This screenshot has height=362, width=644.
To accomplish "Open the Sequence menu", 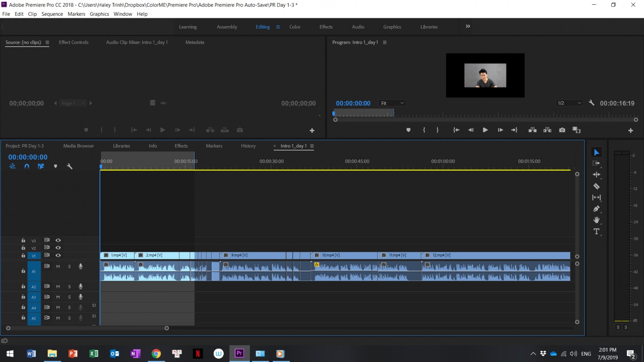I will click(x=52, y=14).
